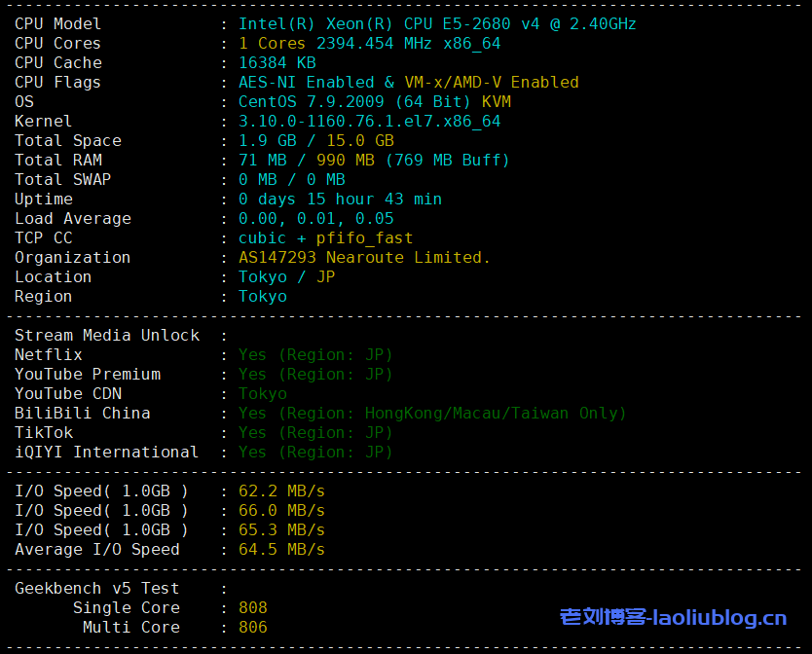812x654 pixels.
Task: Click the Total Space value 1.9 GB / 15.0 GB
Action: coord(315,140)
